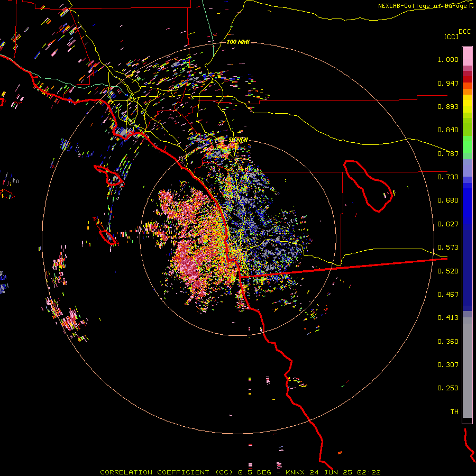This screenshot has height=476, width=476.
Task: Select the 0.360 scale value
Action: 448,342
